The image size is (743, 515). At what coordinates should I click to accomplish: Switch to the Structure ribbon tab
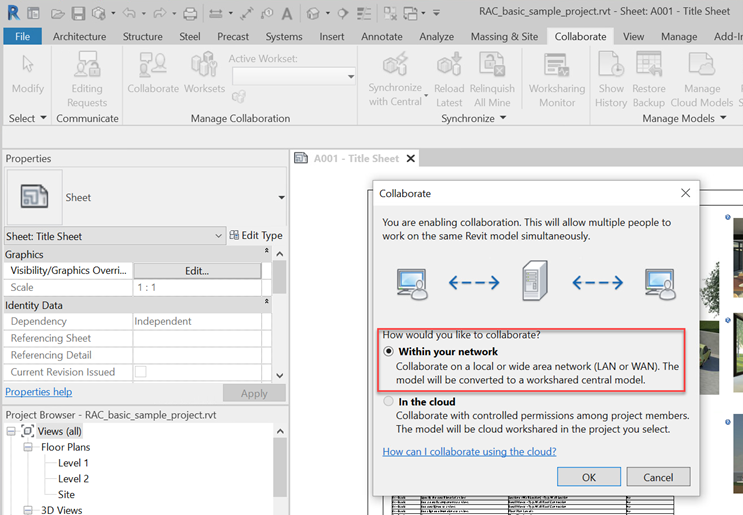(x=143, y=36)
